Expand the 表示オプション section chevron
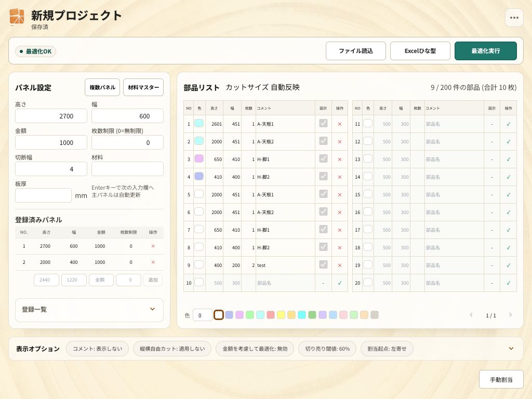The image size is (532, 399). (511, 349)
